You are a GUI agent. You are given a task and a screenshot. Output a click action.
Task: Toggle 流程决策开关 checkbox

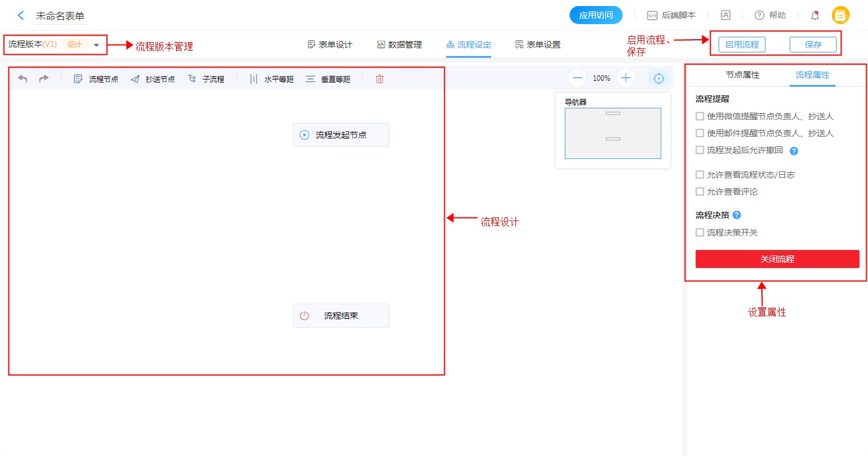pyautogui.click(x=700, y=233)
